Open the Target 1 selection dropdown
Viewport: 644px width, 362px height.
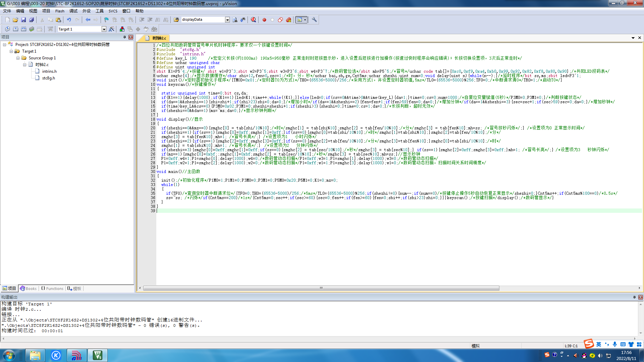104,29
